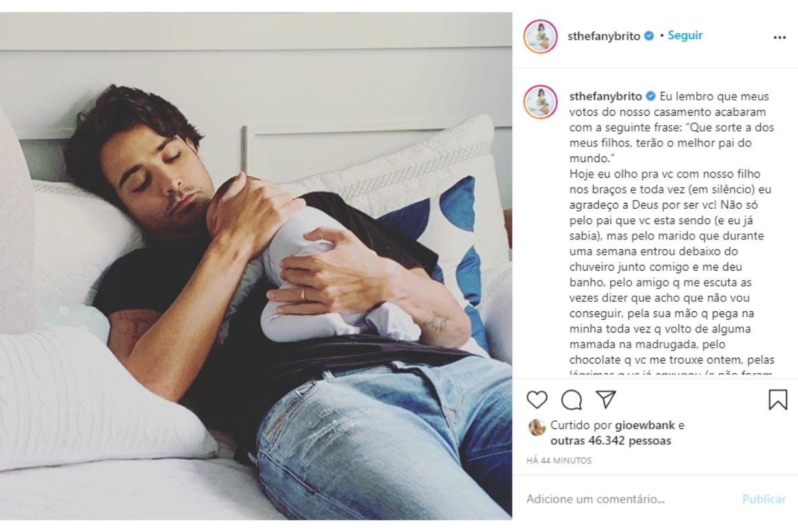Save post using the bookmark icon

pyautogui.click(x=777, y=399)
